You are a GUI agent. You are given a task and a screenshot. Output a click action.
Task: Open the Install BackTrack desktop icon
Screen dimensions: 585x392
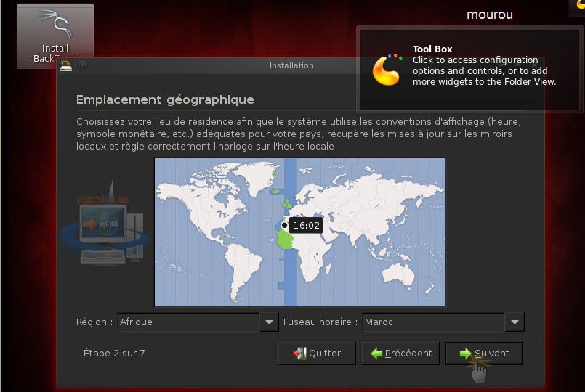click(x=55, y=35)
